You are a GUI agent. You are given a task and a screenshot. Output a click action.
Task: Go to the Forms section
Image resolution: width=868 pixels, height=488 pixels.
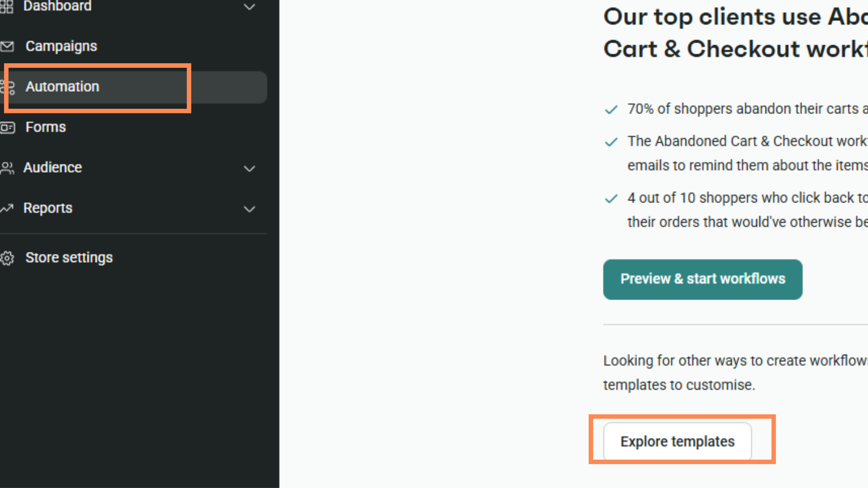click(x=46, y=127)
